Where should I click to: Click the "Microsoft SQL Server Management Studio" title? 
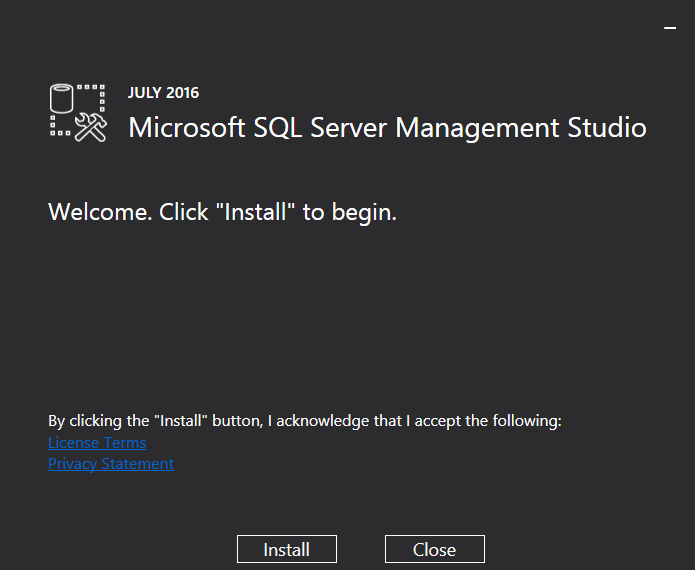(x=387, y=128)
